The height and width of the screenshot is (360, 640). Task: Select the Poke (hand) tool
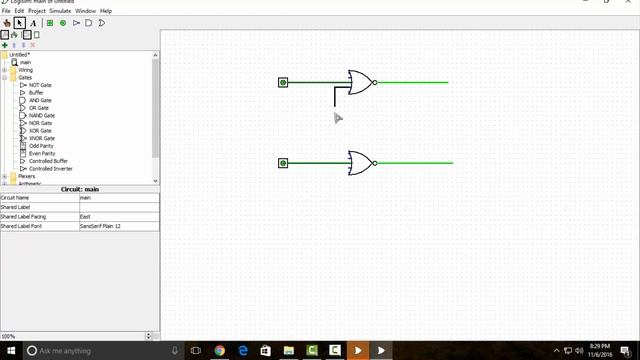(7, 23)
